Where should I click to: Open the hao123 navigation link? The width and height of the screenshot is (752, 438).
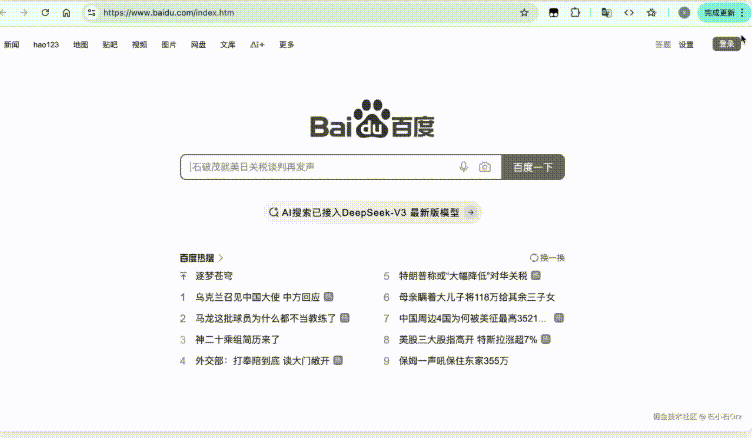click(x=46, y=45)
